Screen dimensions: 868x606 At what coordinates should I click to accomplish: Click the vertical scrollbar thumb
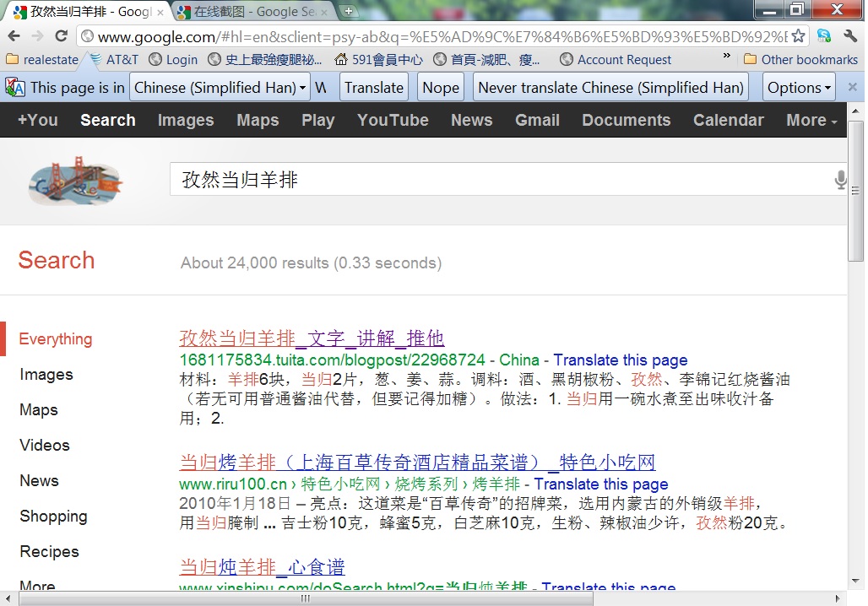click(855, 191)
